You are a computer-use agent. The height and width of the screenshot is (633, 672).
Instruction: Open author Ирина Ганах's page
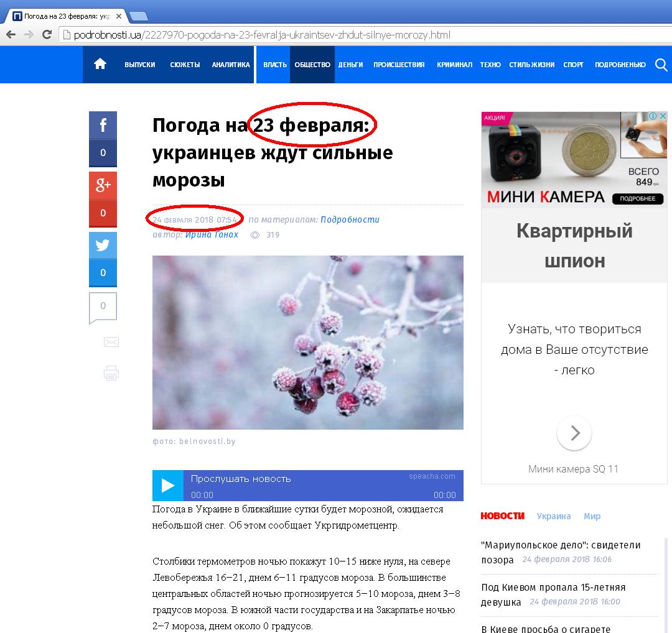212,234
